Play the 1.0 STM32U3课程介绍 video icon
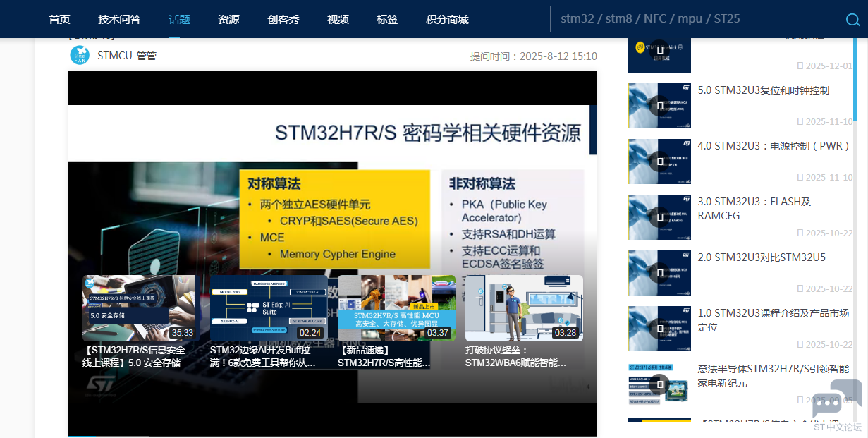The image size is (868, 438). pos(659,329)
